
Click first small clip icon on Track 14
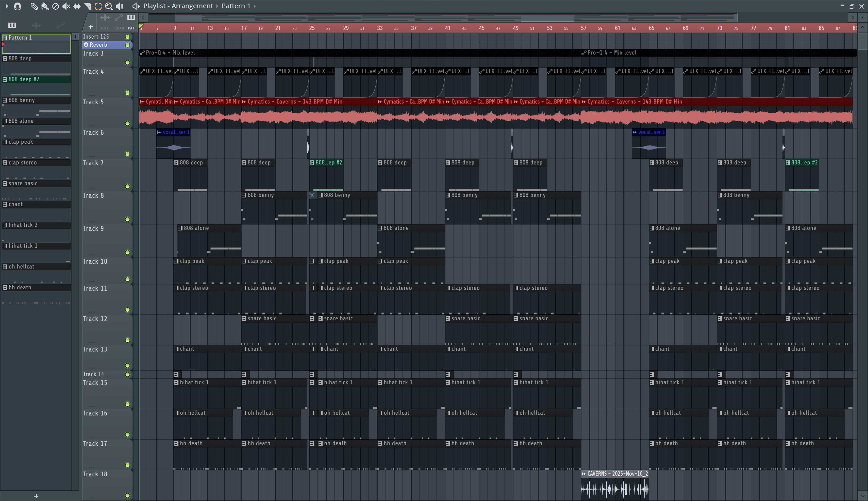point(176,374)
